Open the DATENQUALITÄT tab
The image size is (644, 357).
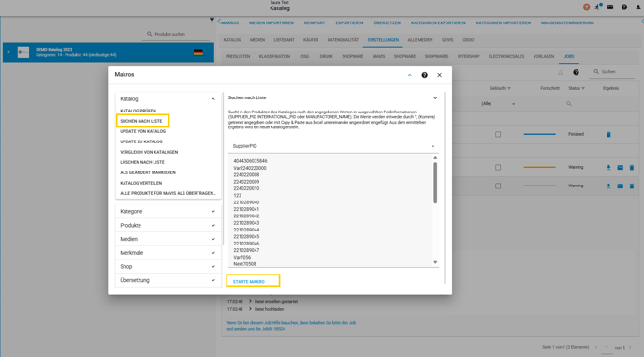[343, 40]
